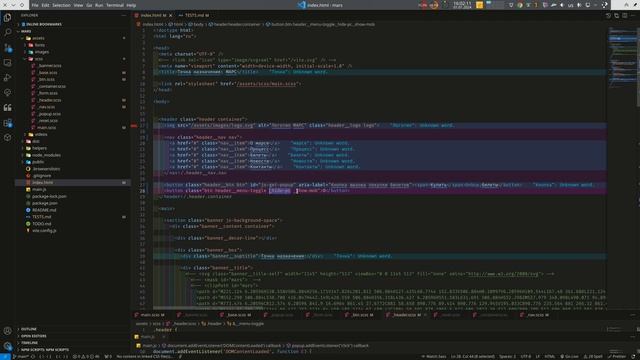Click the notifications bell in status bar
The image size is (640, 360).
tap(634, 357)
